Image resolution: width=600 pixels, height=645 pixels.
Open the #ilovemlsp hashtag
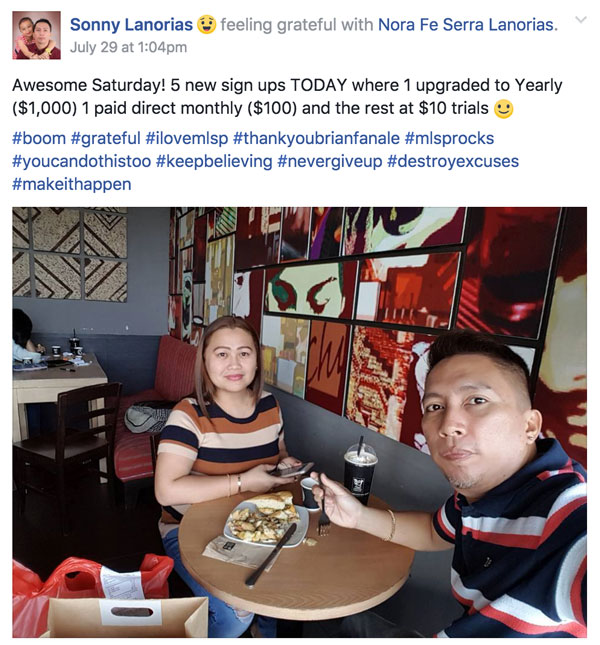[x=187, y=138]
